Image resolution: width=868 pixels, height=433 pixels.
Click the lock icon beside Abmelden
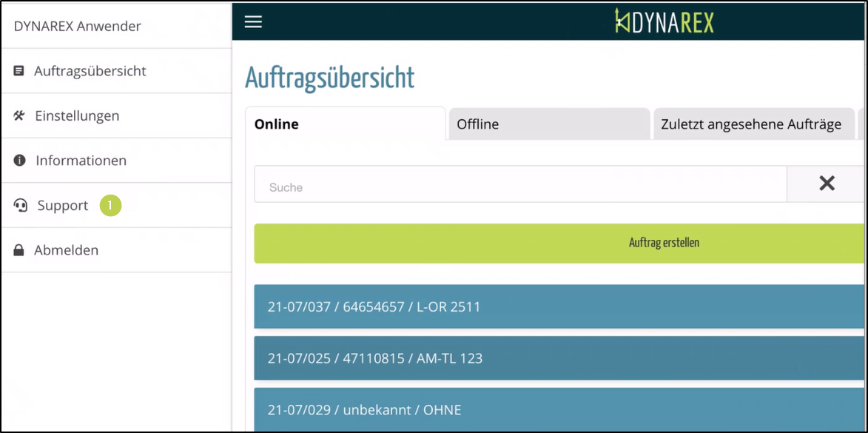[x=19, y=251]
